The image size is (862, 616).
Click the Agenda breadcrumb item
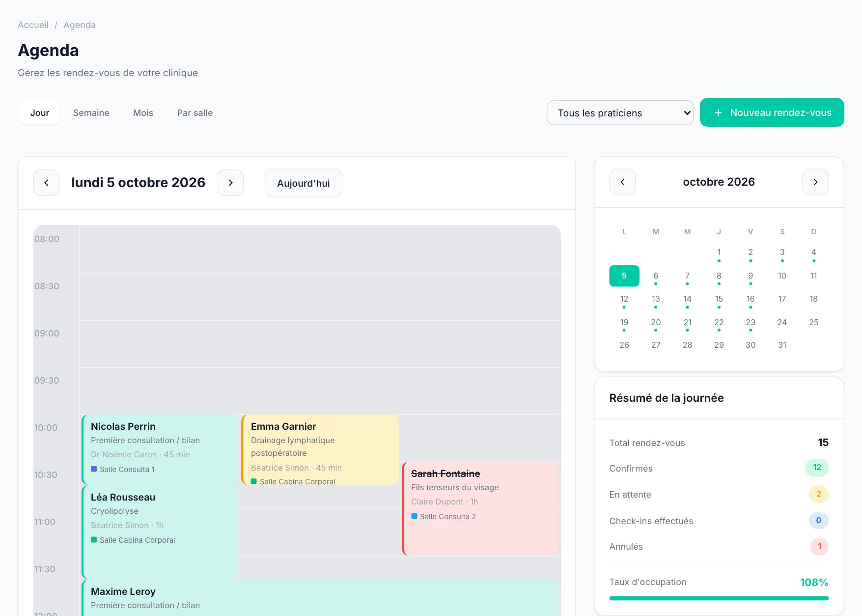click(80, 25)
